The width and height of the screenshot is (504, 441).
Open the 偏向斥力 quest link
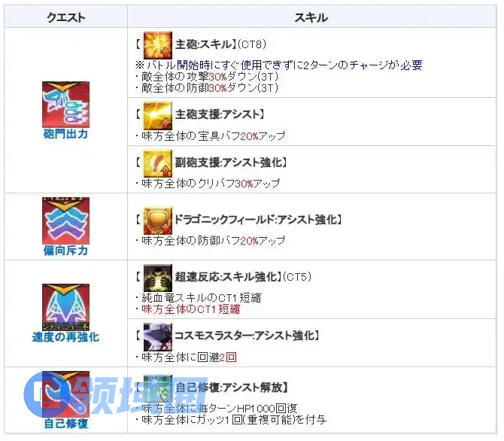pos(66,251)
